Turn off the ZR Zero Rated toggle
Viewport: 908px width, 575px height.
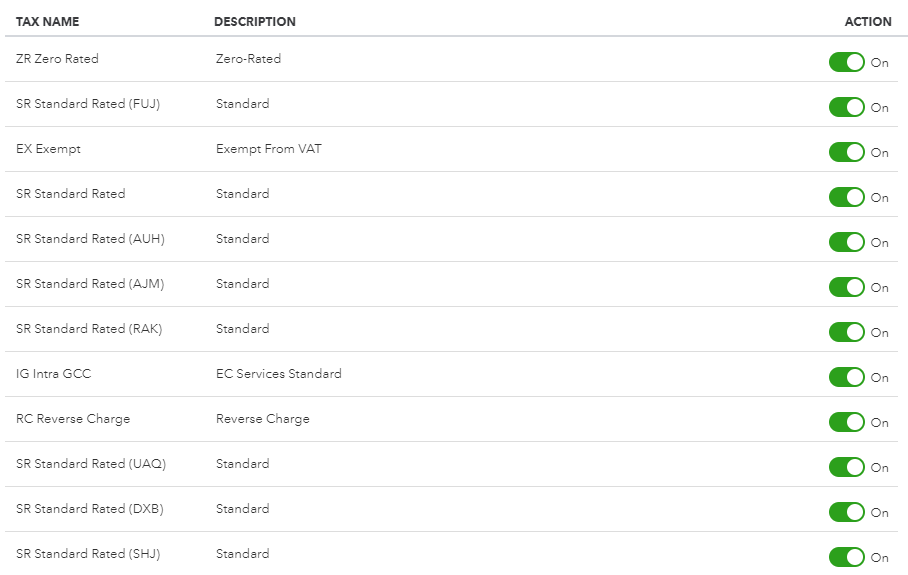[846, 62]
